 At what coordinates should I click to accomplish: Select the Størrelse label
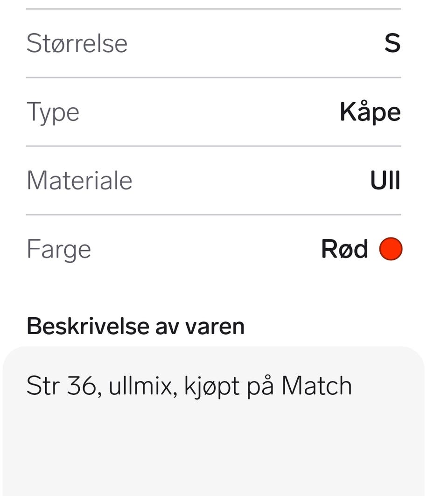click(77, 43)
